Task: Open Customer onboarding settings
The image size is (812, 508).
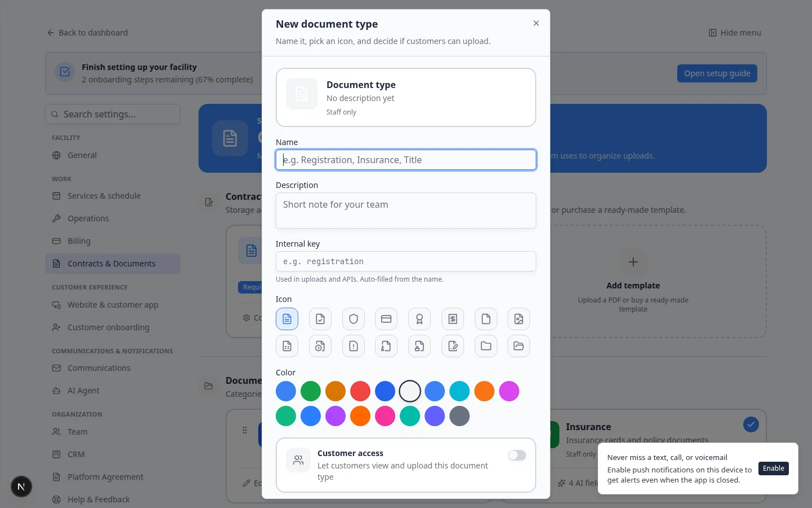Action: (x=113, y=327)
